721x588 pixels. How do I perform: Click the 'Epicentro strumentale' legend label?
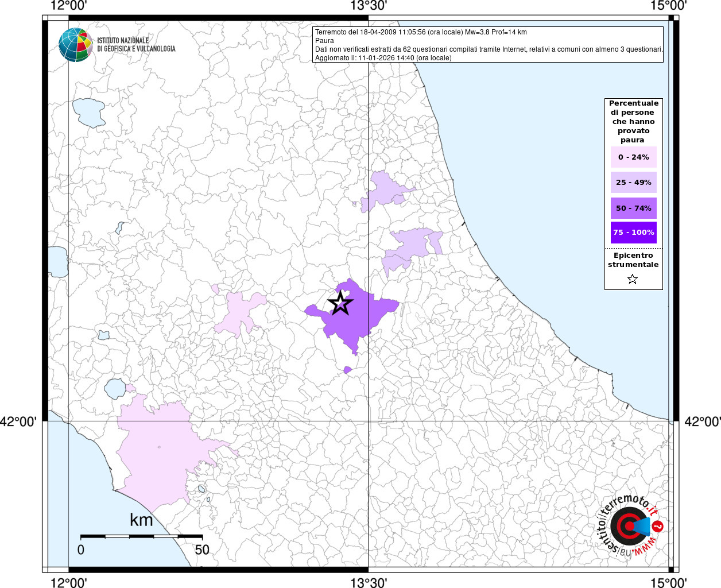(x=634, y=260)
